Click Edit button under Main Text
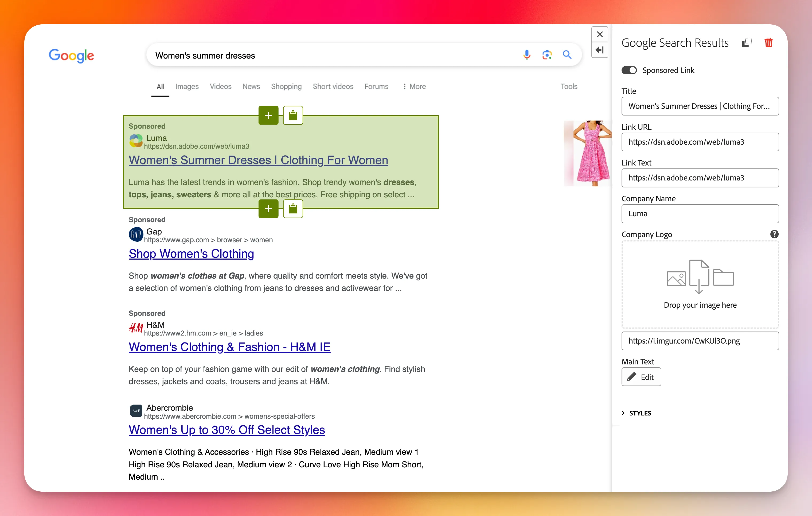This screenshot has height=516, width=812. click(641, 377)
